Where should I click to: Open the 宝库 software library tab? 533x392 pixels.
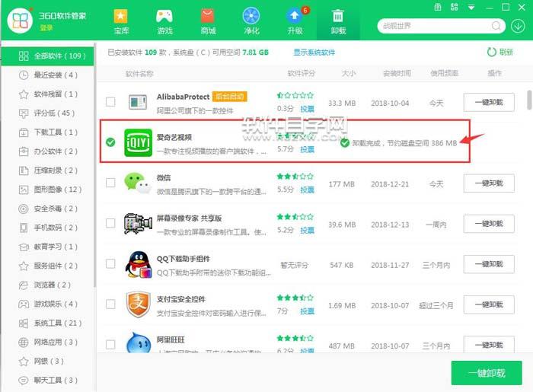pos(121,21)
